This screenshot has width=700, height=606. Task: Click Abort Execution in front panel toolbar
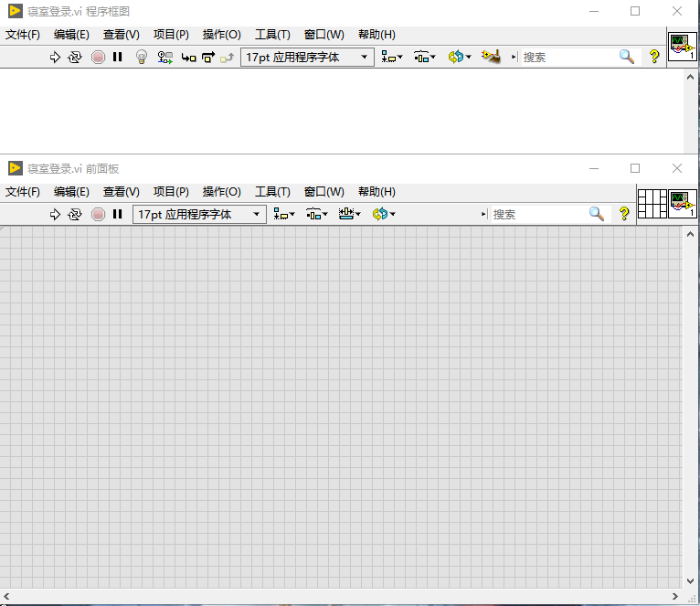(x=98, y=215)
